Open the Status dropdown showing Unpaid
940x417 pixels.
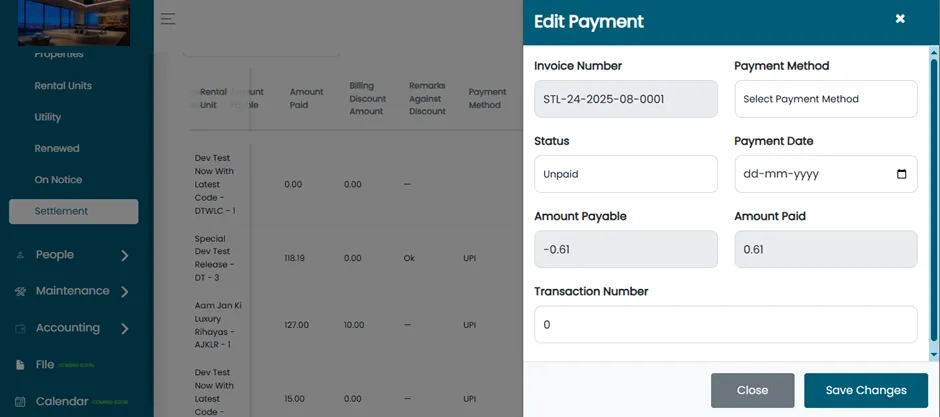(x=625, y=174)
